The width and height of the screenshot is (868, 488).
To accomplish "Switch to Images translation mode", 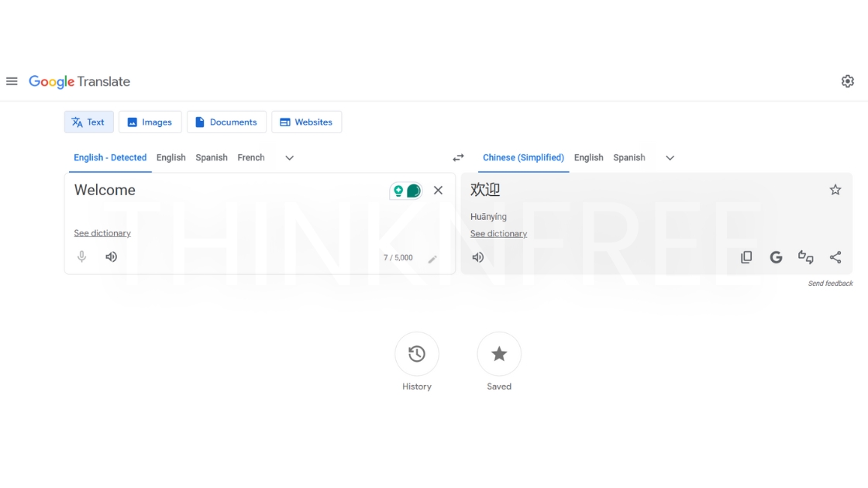I will click(150, 122).
